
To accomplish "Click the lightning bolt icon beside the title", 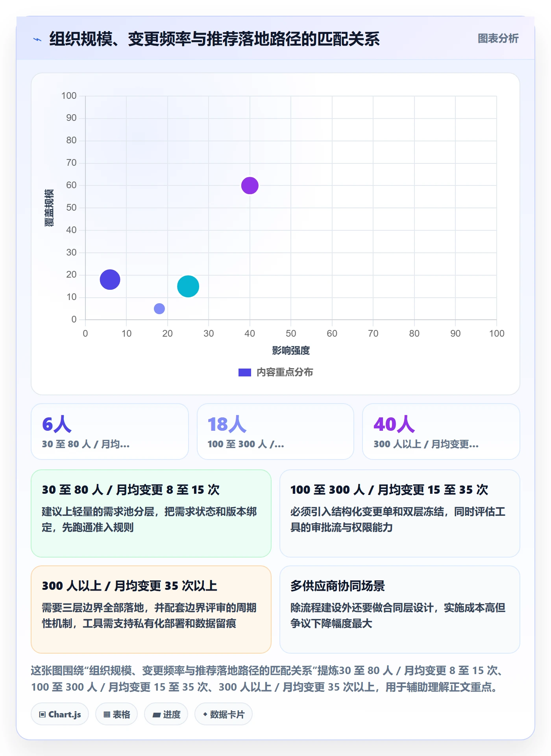I will pos(37,39).
